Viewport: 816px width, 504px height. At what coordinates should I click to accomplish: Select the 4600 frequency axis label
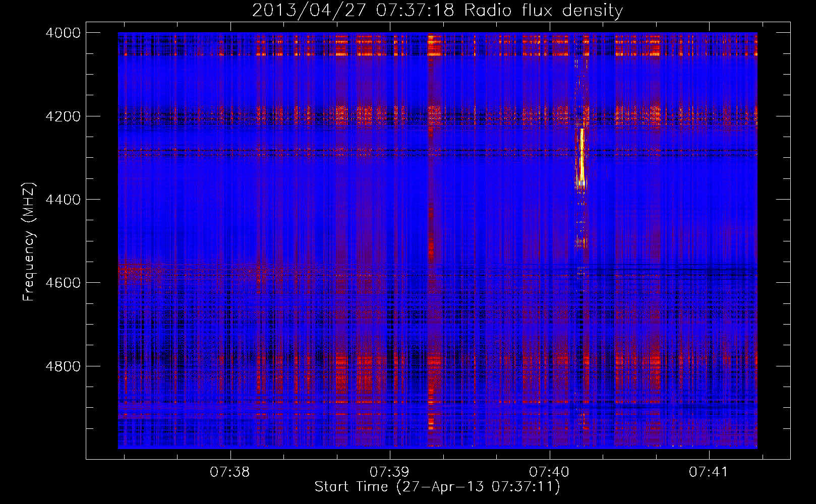coord(63,283)
